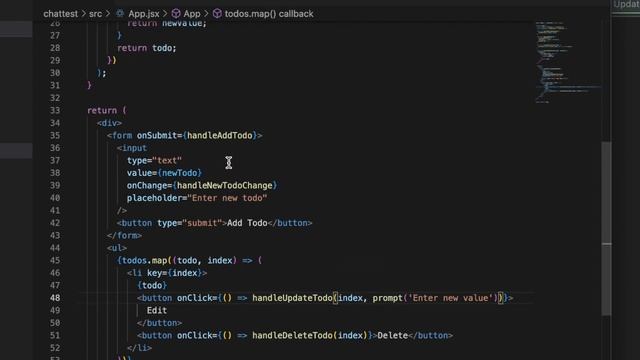Click the code minimap overview

568,61
